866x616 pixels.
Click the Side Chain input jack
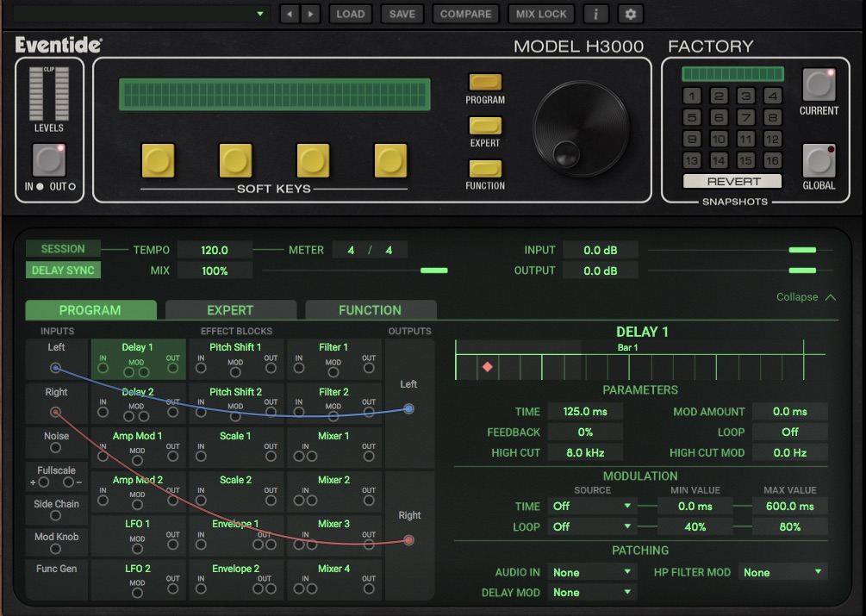pyautogui.click(x=55, y=515)
